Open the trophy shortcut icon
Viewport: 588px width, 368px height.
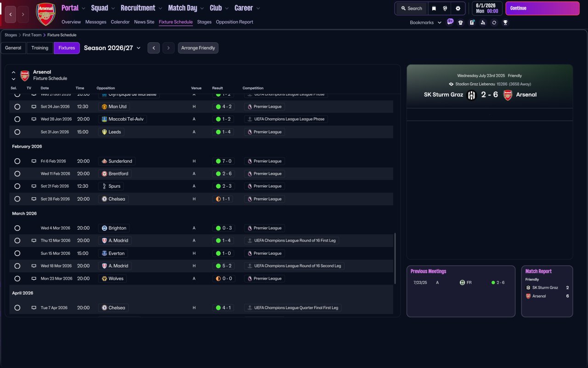pos(505,23)
